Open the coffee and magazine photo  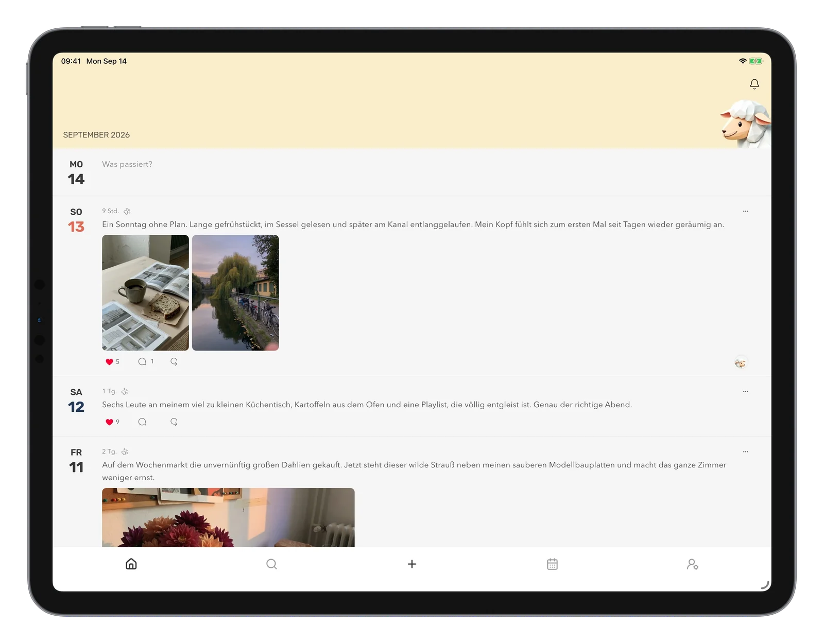145,292
